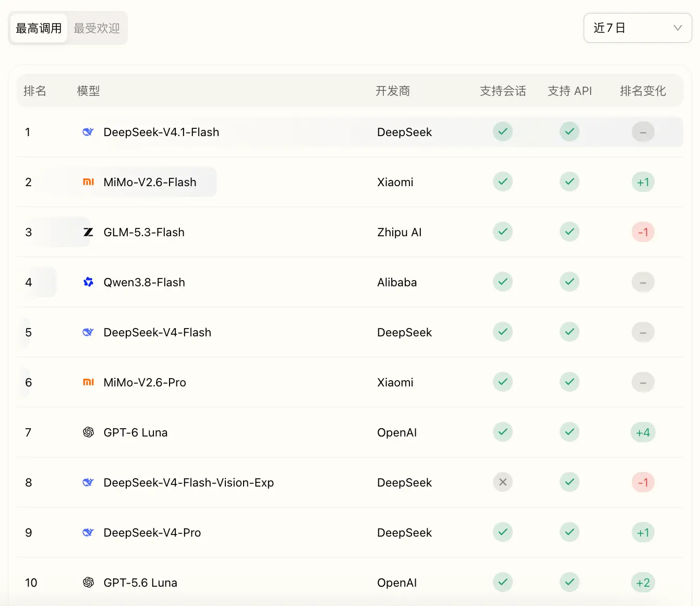
Task: Click the Zhipu AI developer cell
Action: coord(400,232)
